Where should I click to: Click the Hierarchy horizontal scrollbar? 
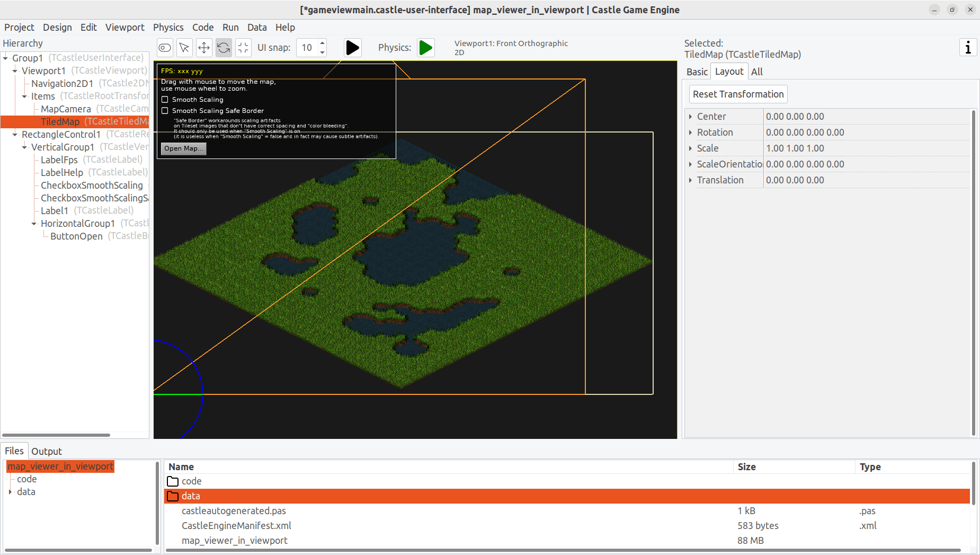pos(57,435)
